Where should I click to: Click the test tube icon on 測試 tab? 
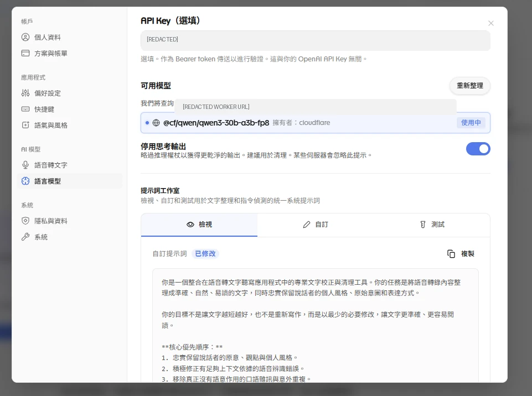(423, 225)
